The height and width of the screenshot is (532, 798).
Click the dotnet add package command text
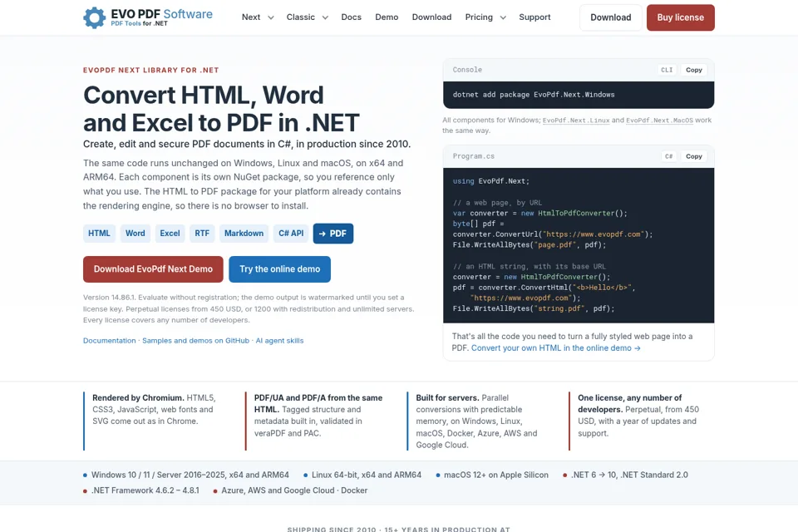(534, 95)
